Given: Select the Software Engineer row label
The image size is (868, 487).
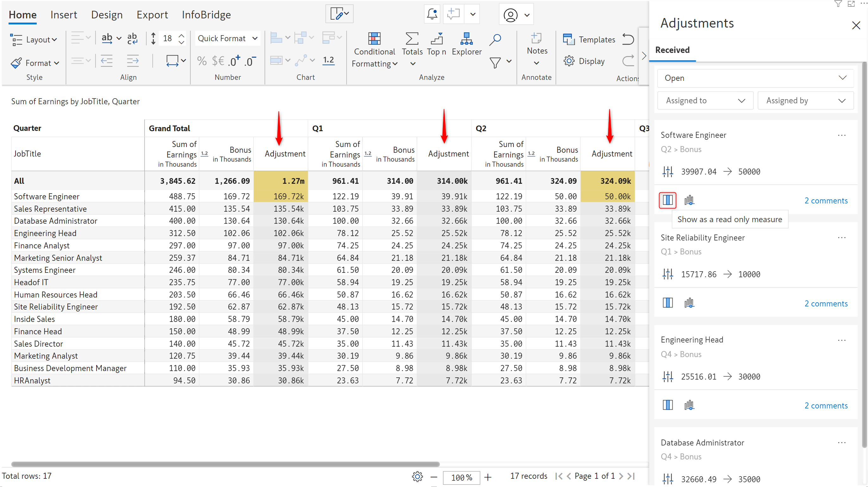Looking at the screenshot, I should 47,196.
